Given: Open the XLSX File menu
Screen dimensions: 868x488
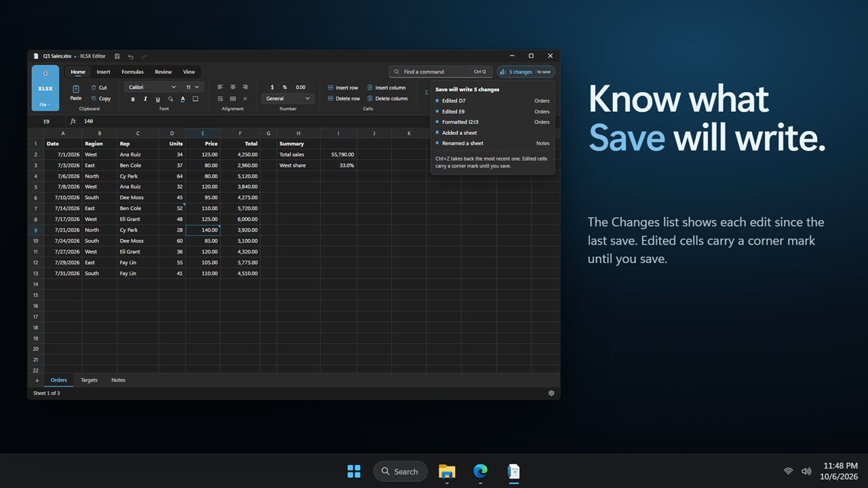Looking at the screenshot, I should [x=45, y=88].
